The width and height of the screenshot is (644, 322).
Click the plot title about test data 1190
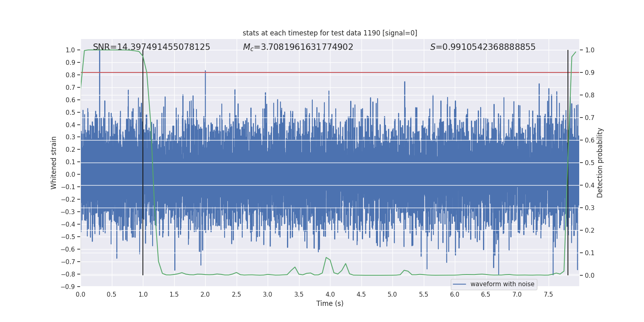tap(330, 33)
